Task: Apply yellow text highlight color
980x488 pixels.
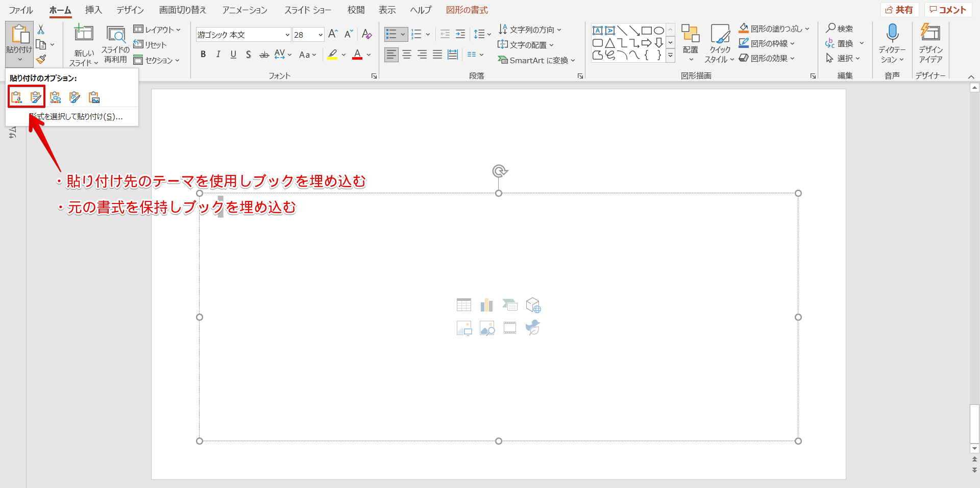Action: point(333,55)
